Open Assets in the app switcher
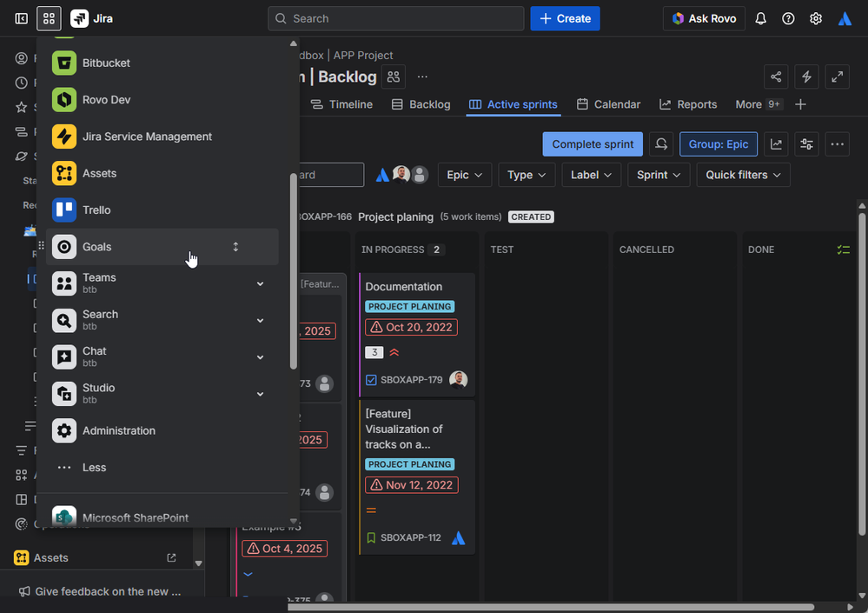This screenshot has width=868, height=613. [x=162, y=173]
